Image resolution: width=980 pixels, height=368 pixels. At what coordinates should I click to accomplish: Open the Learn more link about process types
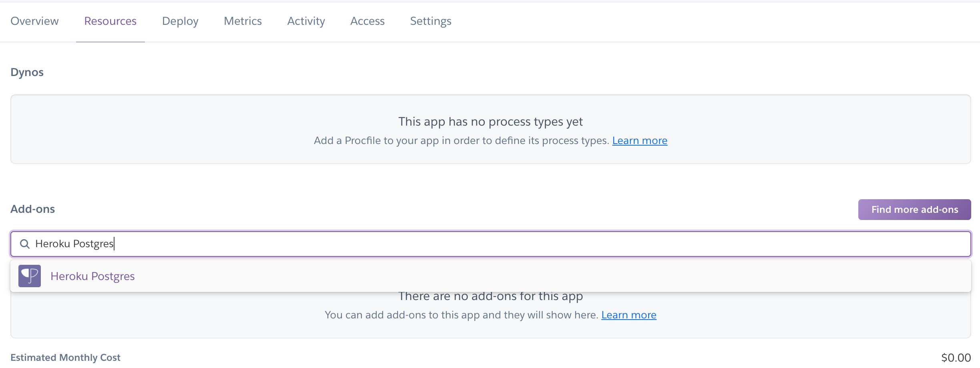639,140
